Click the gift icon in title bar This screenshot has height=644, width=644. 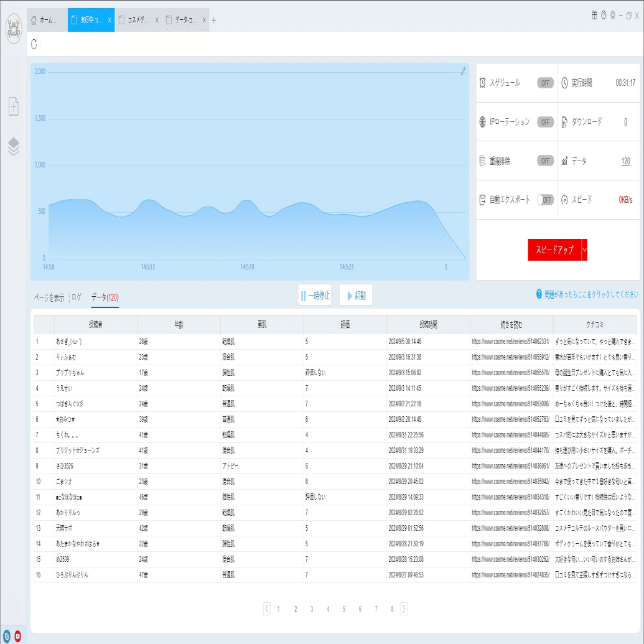point(594,15)
